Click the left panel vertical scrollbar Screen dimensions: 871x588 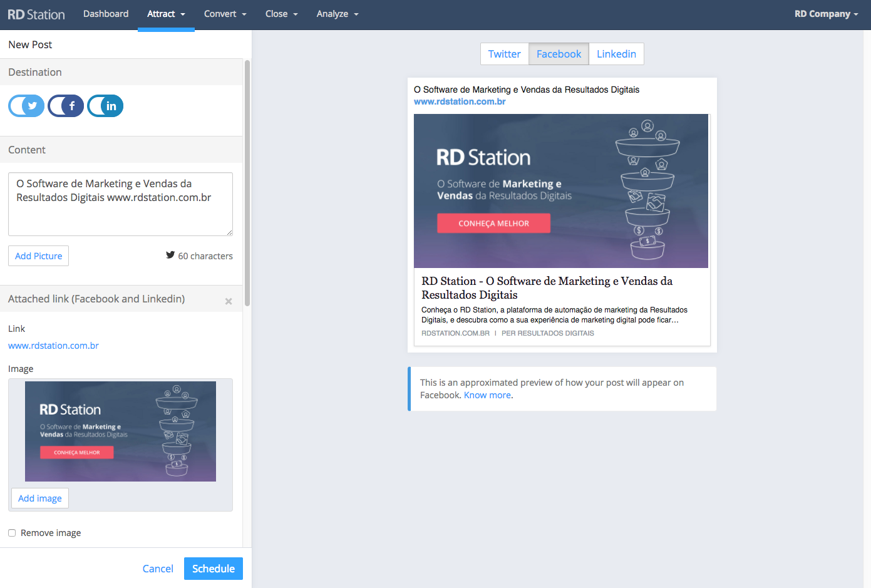[247, 183]
